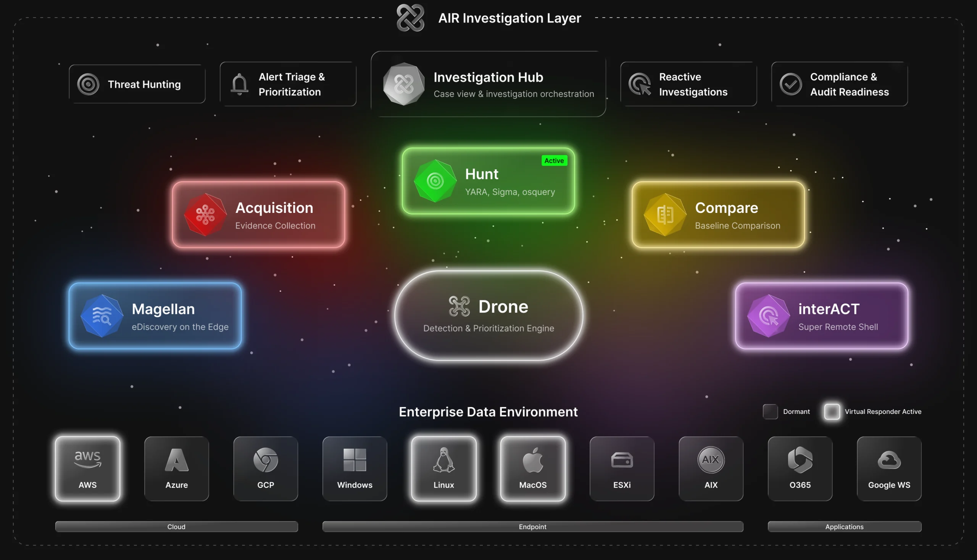Select the AWS cloud tile
The height and width of the screenshot is (560, 977).
click(x=88, y=468)
